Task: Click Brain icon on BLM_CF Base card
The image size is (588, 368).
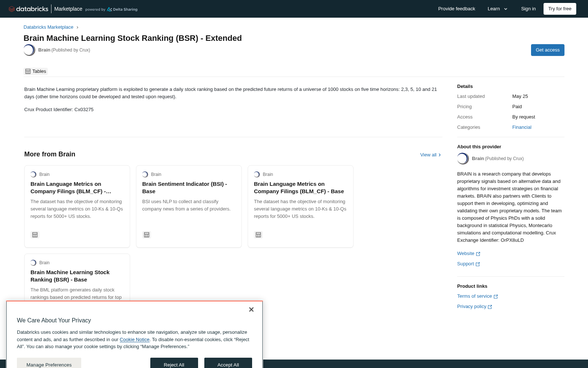Action: [x=257, y=174]
